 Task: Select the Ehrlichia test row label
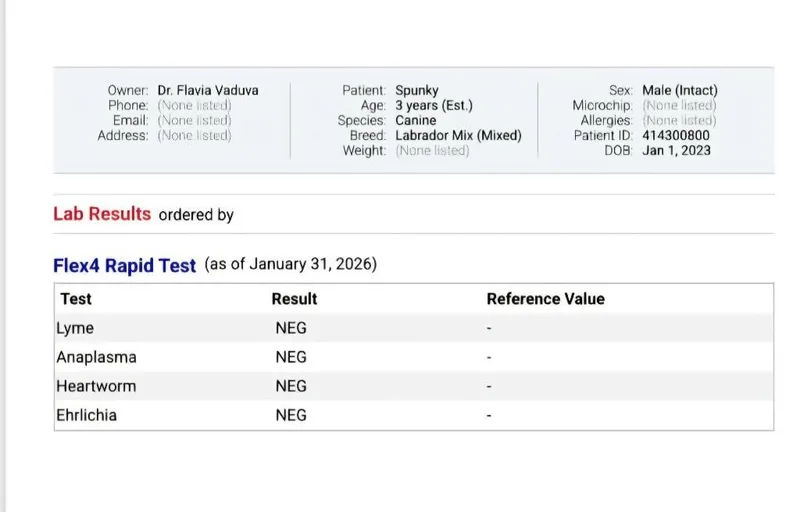point(86,415)
